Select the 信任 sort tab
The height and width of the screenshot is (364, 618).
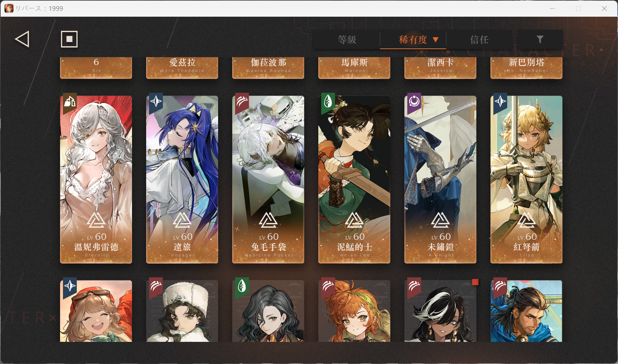click(479, 40)
